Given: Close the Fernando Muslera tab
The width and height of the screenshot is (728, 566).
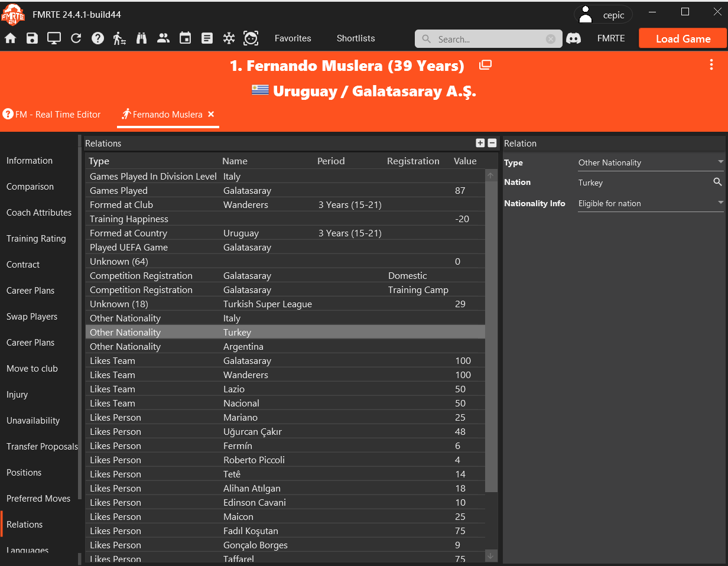Looking at the screenshot, I should [x=211, y=115].
